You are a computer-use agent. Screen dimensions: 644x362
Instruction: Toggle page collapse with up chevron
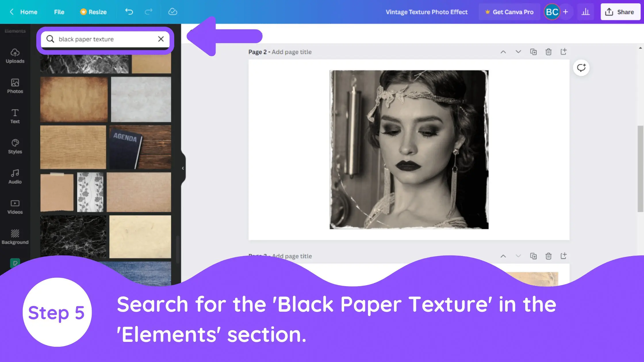[503, 52]
